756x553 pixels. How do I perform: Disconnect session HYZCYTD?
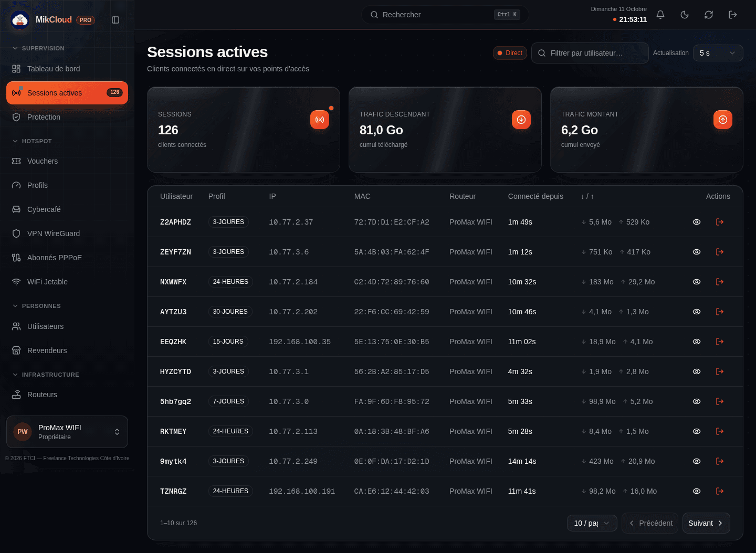coord(720,371)
